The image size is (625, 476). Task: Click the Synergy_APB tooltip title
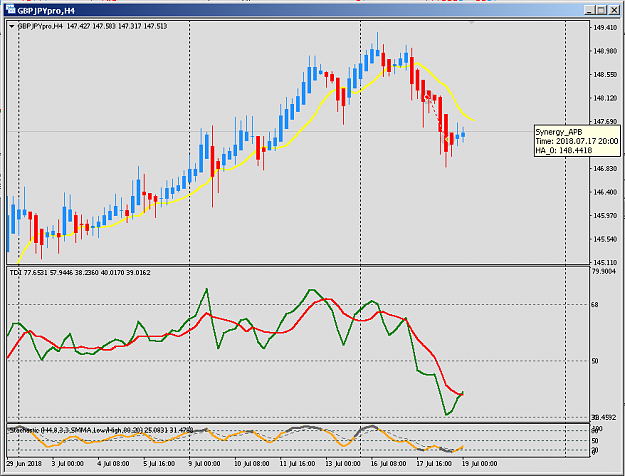558,132
